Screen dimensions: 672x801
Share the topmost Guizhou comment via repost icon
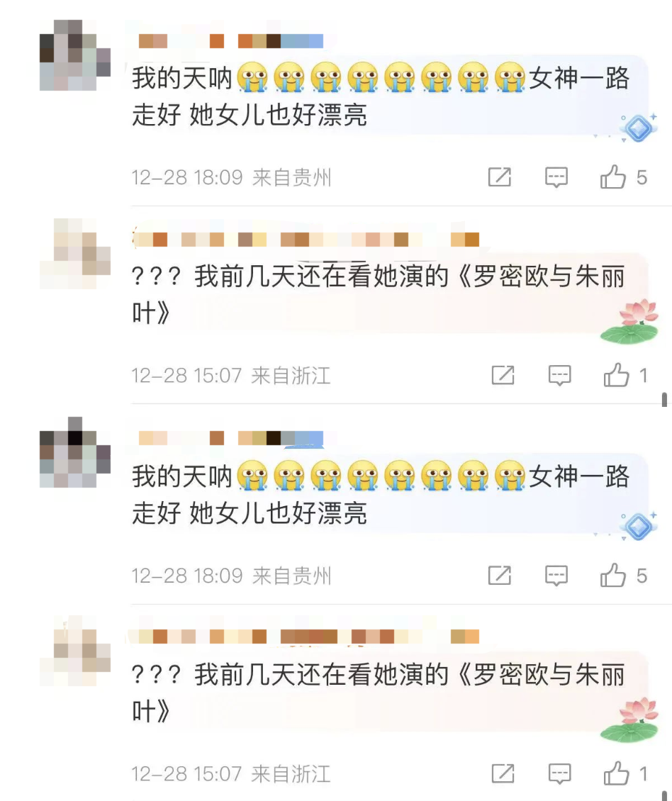tap(499, 177)
